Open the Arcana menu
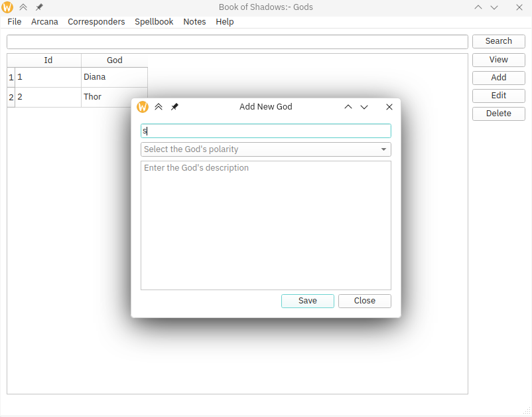Viewport: 532px width, 417px height. click(x=44, y=22)
